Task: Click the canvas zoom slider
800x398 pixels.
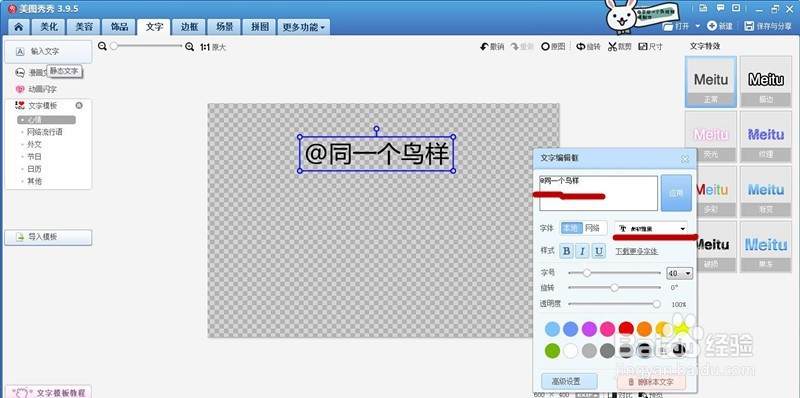Action: (x=146, y=46)
